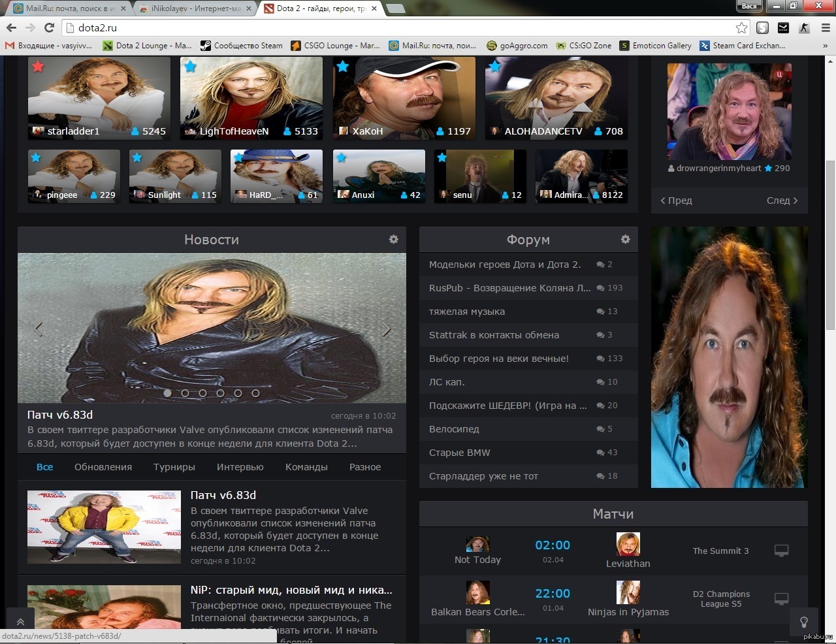Toggle favorite star on pingeee stream

pos(36,157)
